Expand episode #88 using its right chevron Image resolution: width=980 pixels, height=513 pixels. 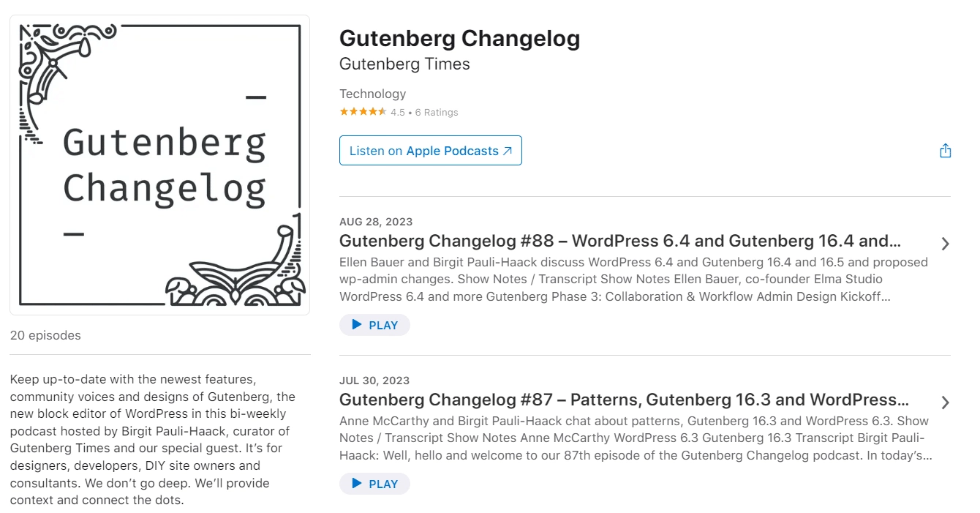945,244
